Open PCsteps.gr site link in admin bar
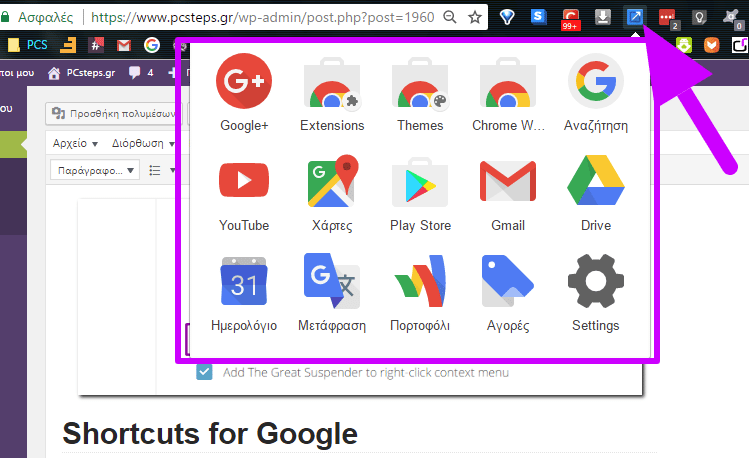The height and width of the screenshot is (458, 749). coord(82,73)
